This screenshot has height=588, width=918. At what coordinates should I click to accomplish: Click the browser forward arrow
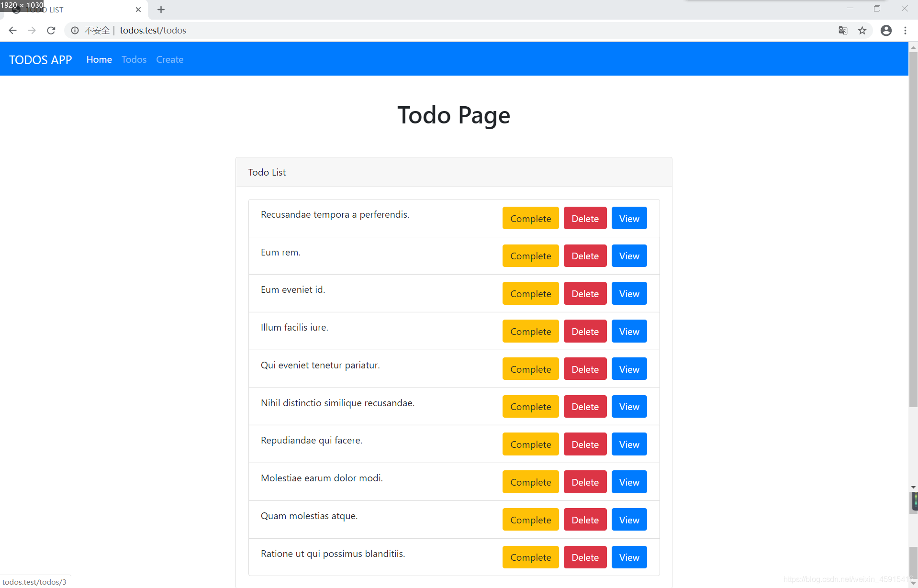(32, 30)
